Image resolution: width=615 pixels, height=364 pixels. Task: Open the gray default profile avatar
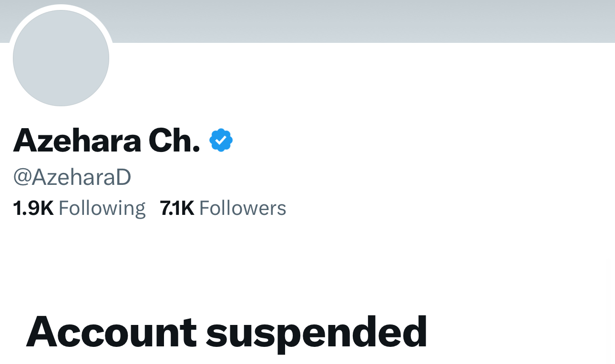tap(61, 58)
